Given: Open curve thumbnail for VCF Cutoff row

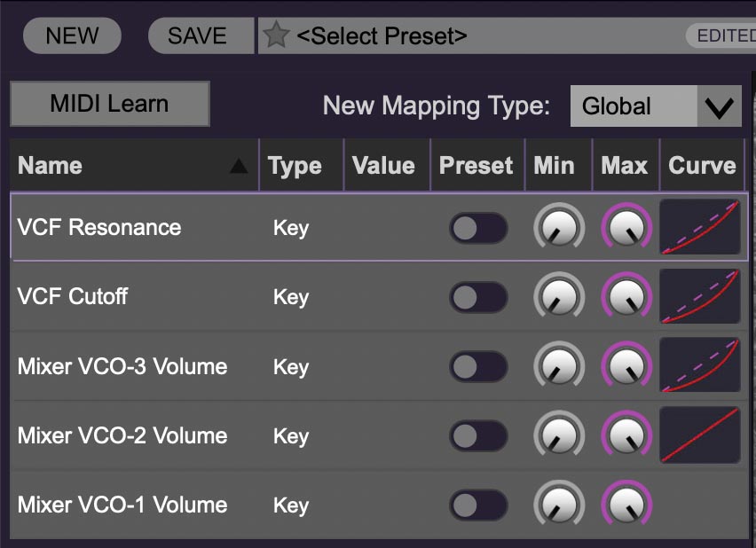Looking at the screenshot, I should click(700, 297).
